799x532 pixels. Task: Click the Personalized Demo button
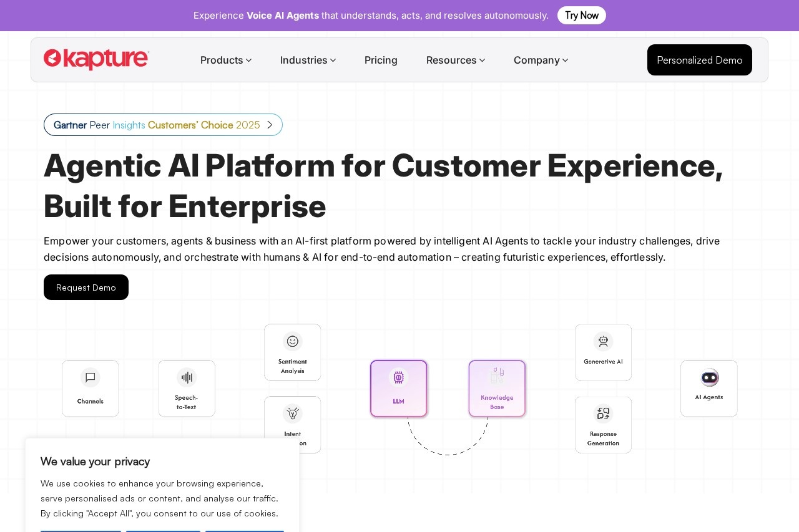pyautogui.click(x=699, y=60)
